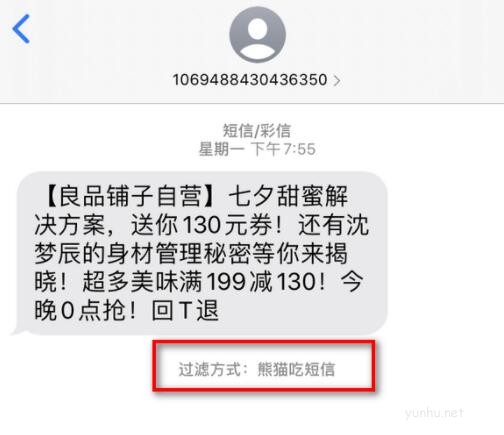Tap 熊猫吃短信 filter name
504x435 pixels.
pos(296,369)
